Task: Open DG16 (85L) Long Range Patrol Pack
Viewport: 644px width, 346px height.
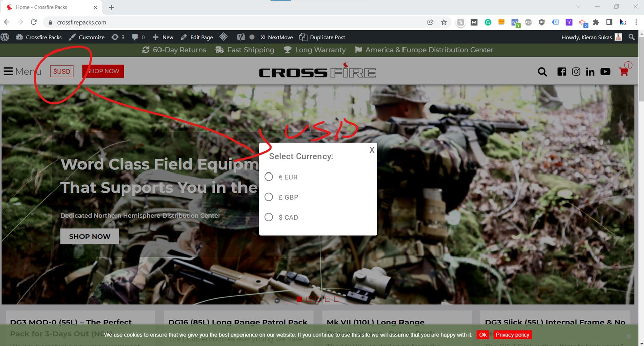Action: [238, 322]
